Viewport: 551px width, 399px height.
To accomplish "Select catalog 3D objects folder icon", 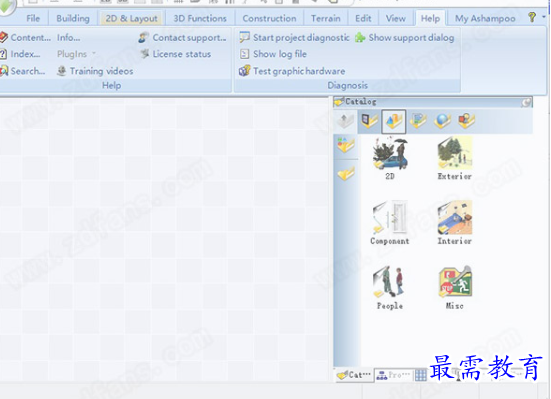I will 394,121.
